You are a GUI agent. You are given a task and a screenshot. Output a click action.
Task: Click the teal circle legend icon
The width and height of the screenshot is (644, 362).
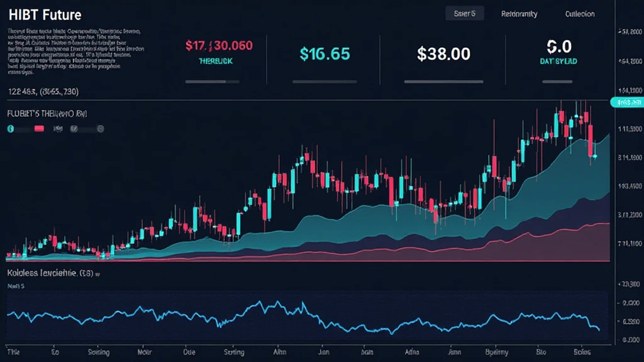tap(10, 129)
